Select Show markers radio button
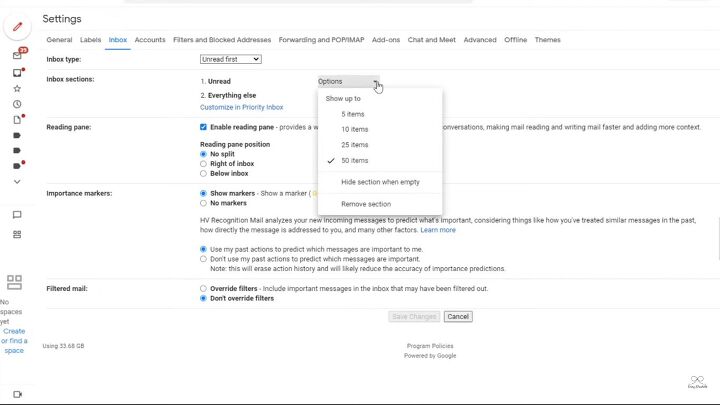 [203, 194]
